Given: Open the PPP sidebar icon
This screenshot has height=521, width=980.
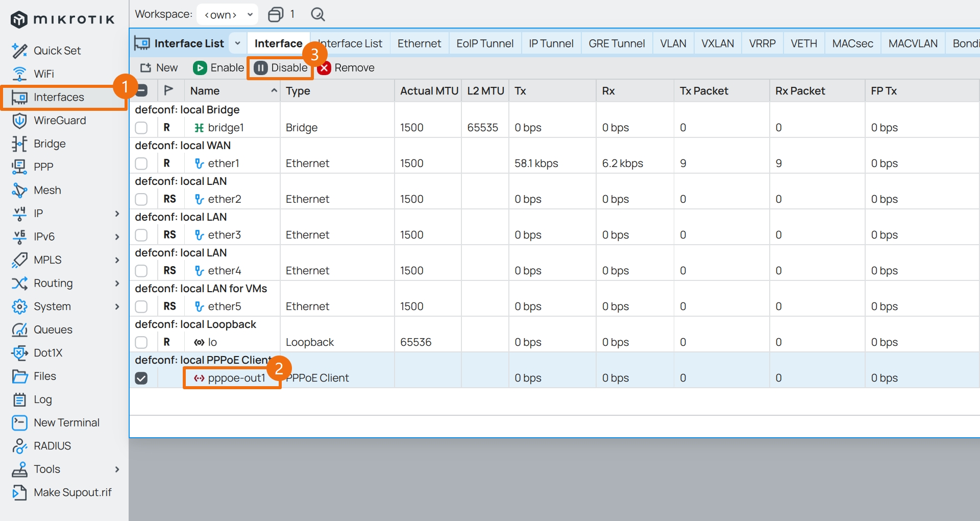Looking at the screenshot, I should 19,167.
